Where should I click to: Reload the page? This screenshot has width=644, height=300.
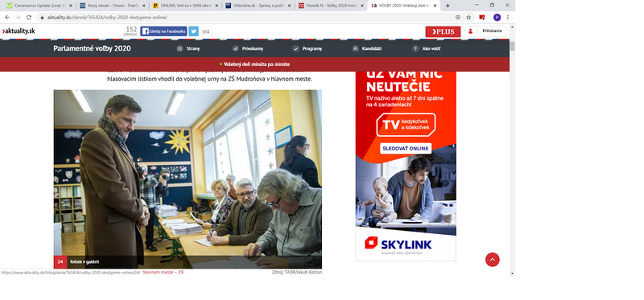29,17
